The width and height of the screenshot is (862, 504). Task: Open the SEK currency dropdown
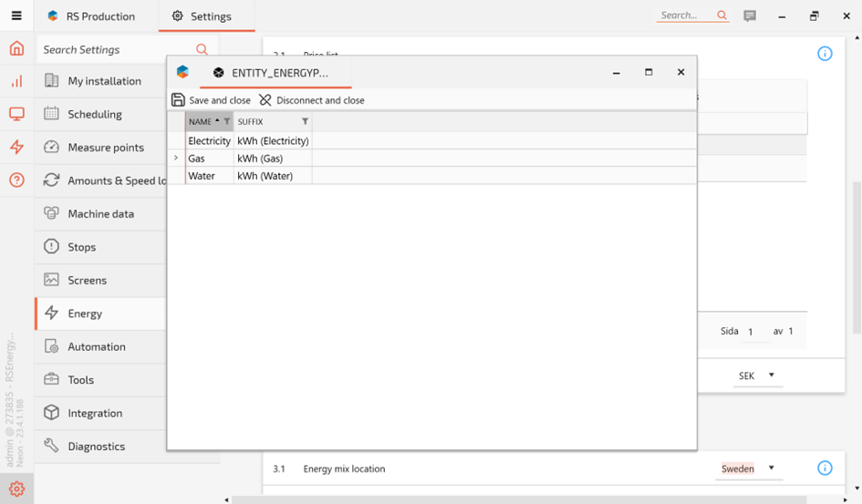pos(771,375)
